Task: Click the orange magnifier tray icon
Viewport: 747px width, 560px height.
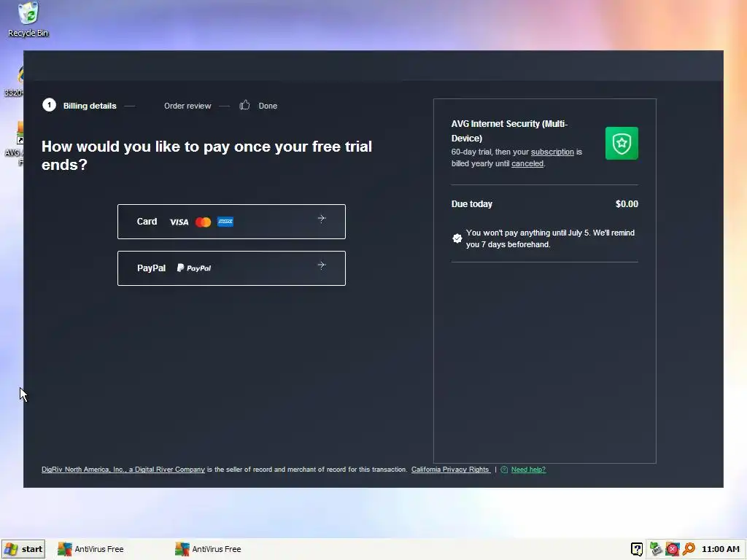Action: (689, 549)
